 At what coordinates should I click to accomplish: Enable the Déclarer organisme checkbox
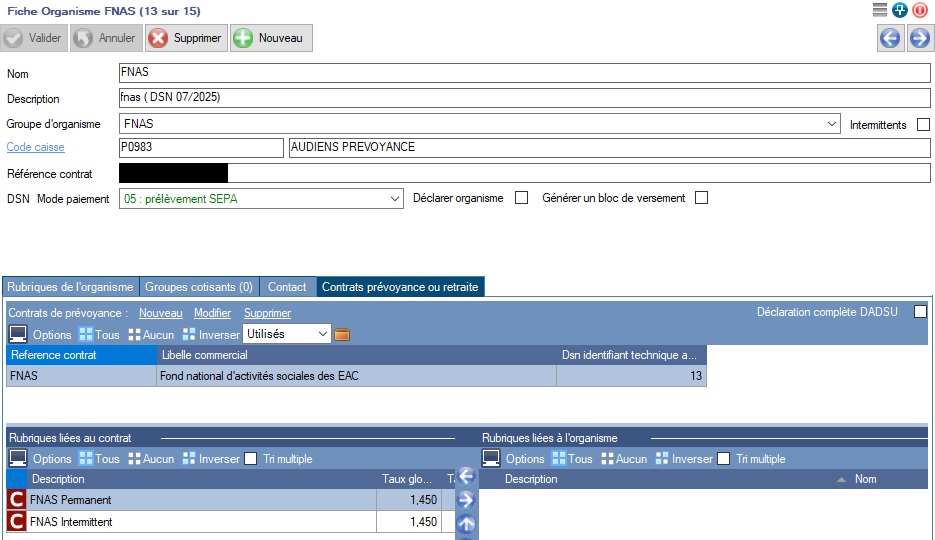tap(521, 198)
